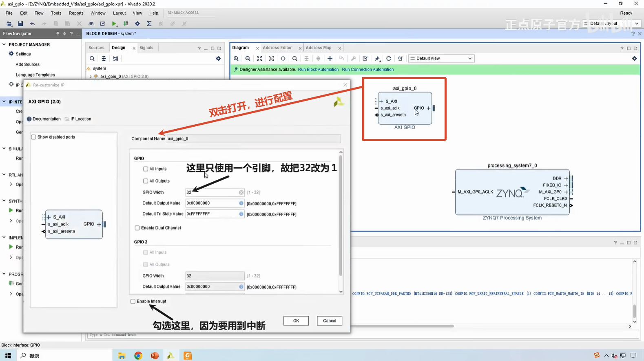Click the Default Tri State Value field
This screenshot has width=644, height=361.
point(215,214)
